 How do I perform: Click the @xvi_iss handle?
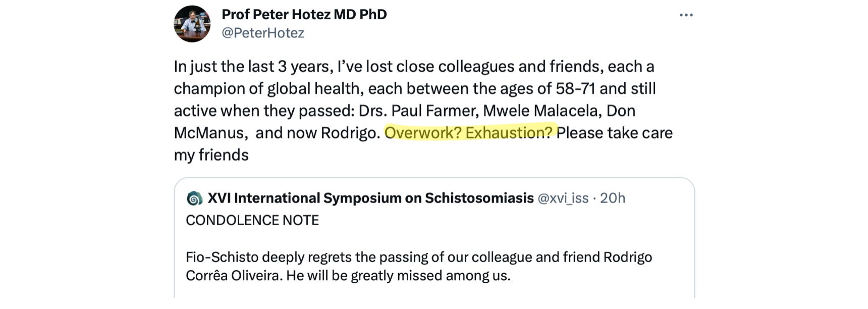(x=563, y=198)
